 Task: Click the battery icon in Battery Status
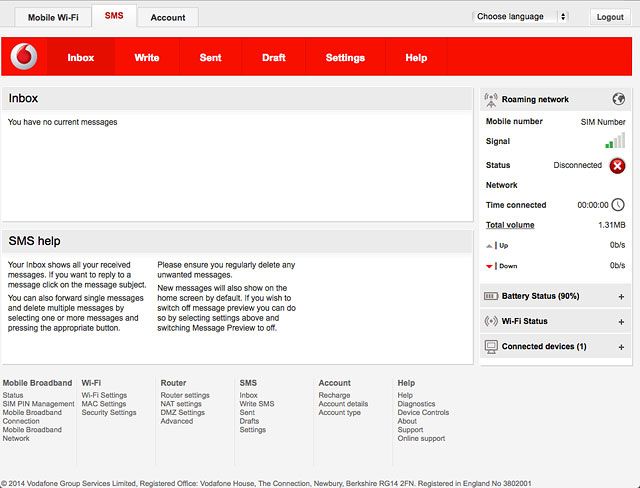491,297
